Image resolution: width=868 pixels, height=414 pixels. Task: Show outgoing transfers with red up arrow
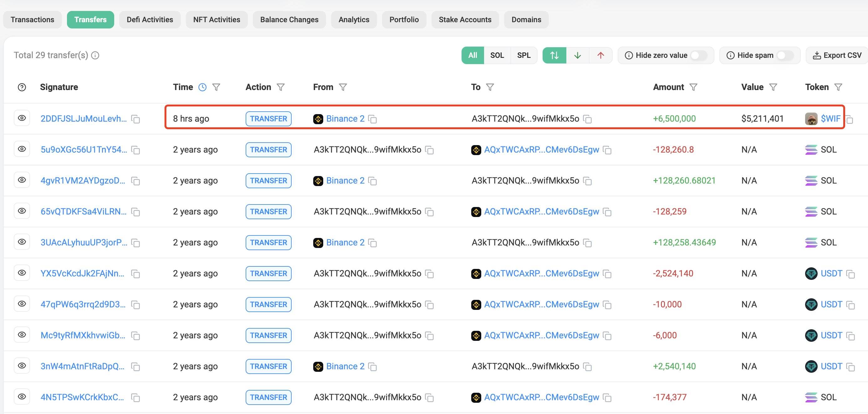click(x=600, y=55)
